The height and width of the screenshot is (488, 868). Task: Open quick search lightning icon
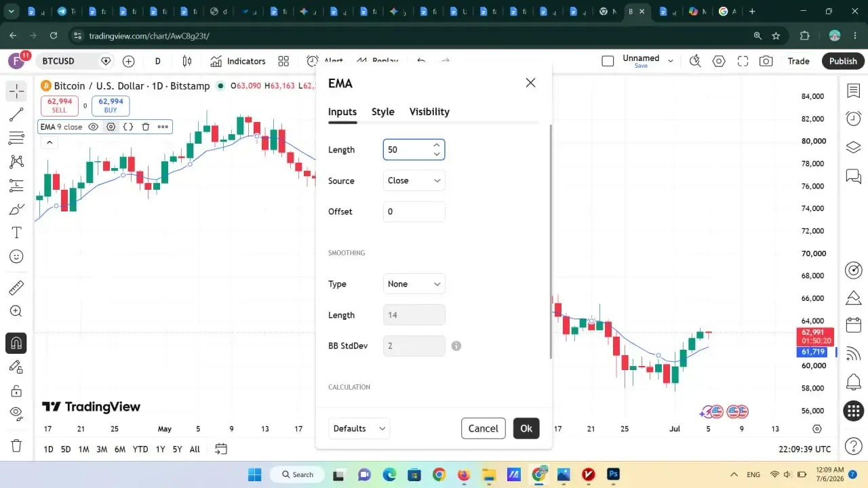point(695,61)
